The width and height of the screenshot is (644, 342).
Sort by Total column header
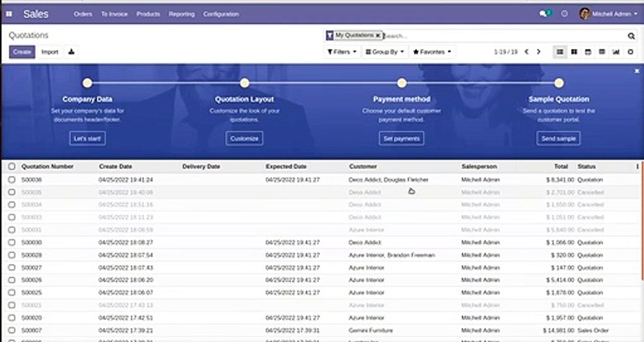(561, 167)
